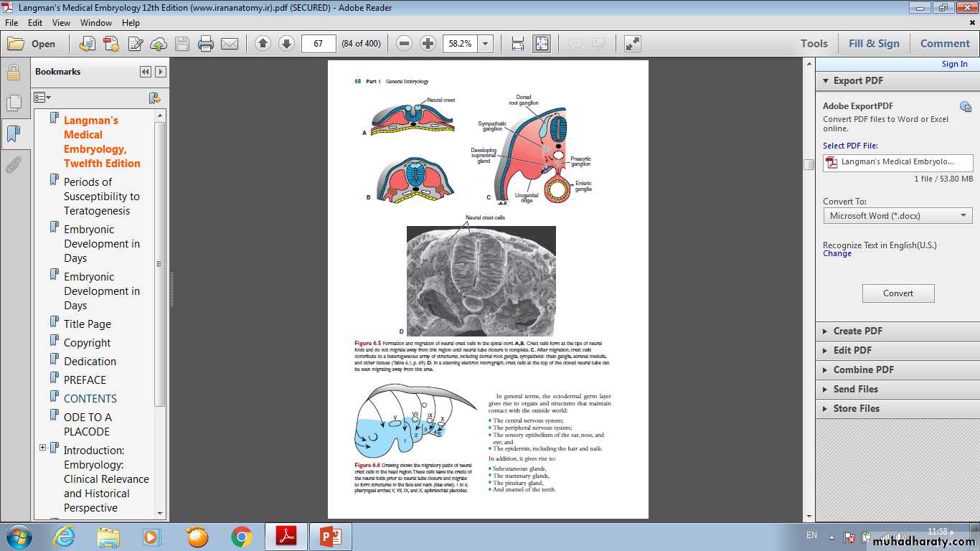
Task: Click the Convert button
Action: coord(897,293)
